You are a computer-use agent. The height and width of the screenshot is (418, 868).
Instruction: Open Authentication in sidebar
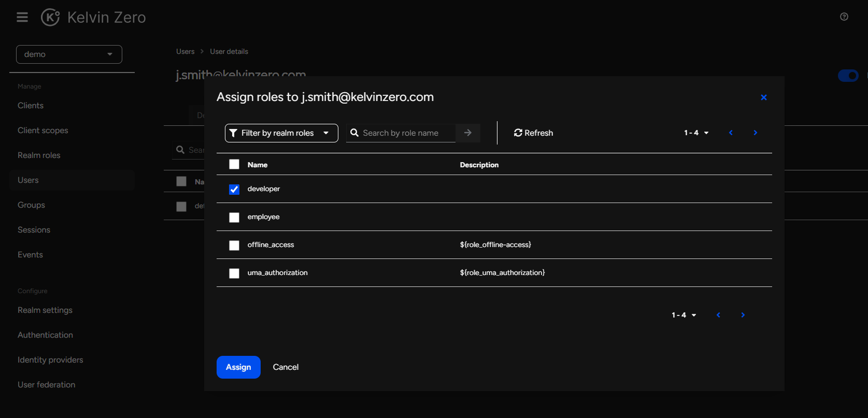pos(45,335)
